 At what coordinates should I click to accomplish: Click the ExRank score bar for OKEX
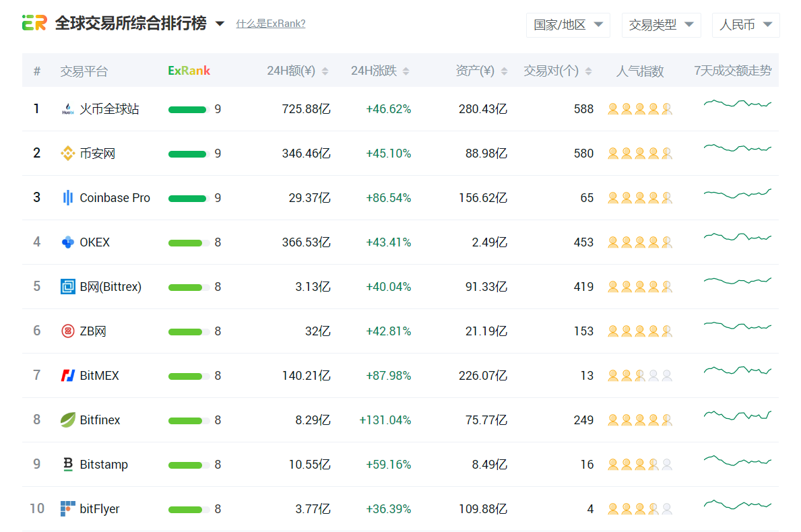click(x=189, y=242)
